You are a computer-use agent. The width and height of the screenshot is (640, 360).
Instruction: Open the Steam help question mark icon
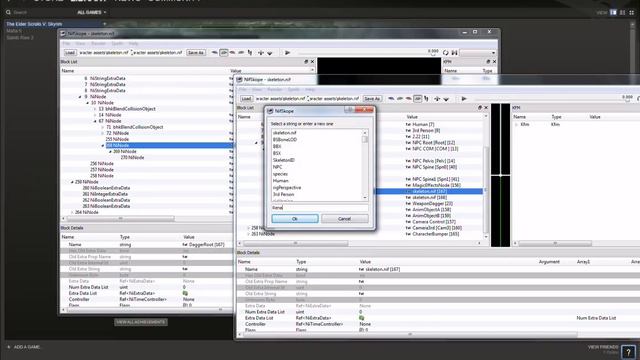click(x=628, y=351)
